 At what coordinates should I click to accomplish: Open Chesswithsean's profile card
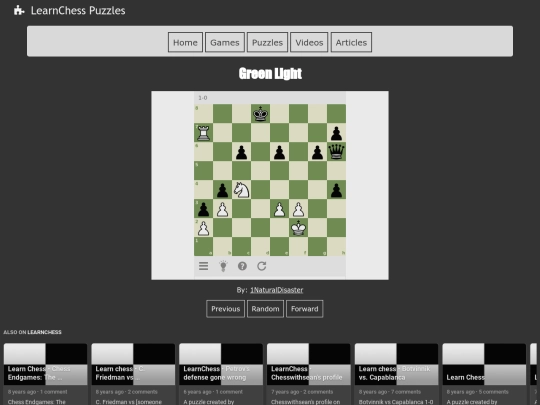(x=309, y=374)
